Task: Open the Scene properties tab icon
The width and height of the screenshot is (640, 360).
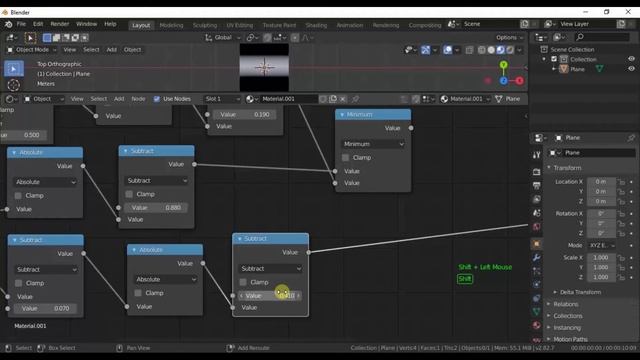Action: (536, 213)
